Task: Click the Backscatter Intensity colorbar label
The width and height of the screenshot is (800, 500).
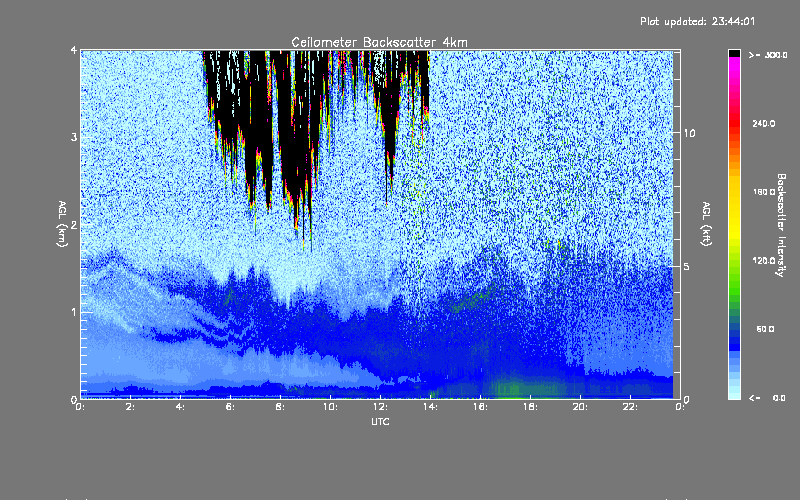Action: [781, 225]
